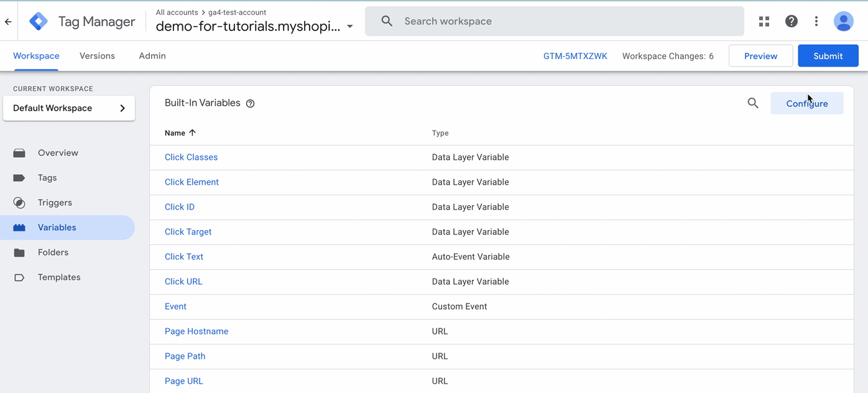This screenshot has height=393, width=868.
Task: Open the Google apps grid icon
Action: point(764,21)
